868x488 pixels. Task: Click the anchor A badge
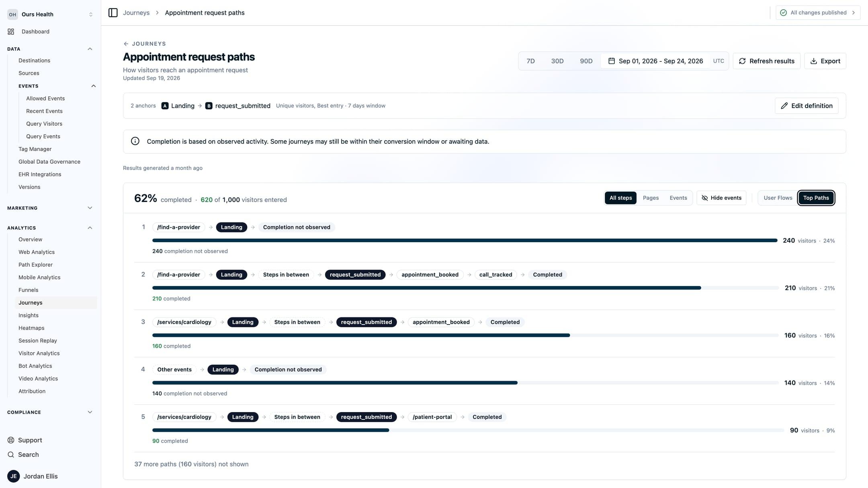coord(165,106)
